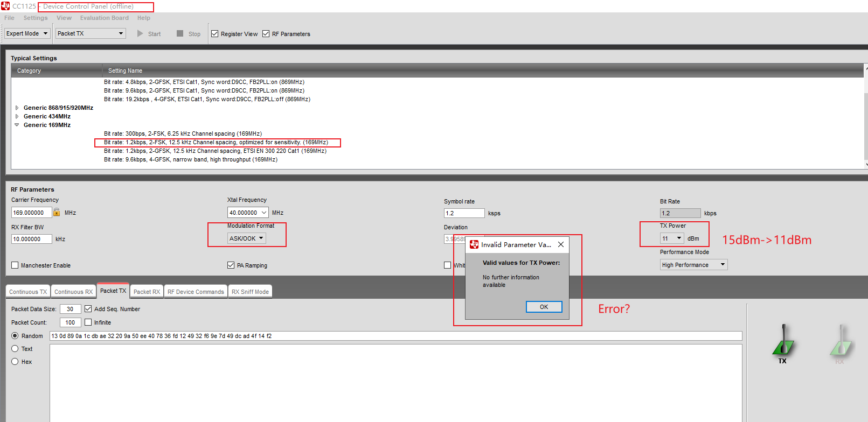Viewport: 868px width, 422px height.
Task: Enable the Manchester Enable checkbox
Action: pos(15,265)
